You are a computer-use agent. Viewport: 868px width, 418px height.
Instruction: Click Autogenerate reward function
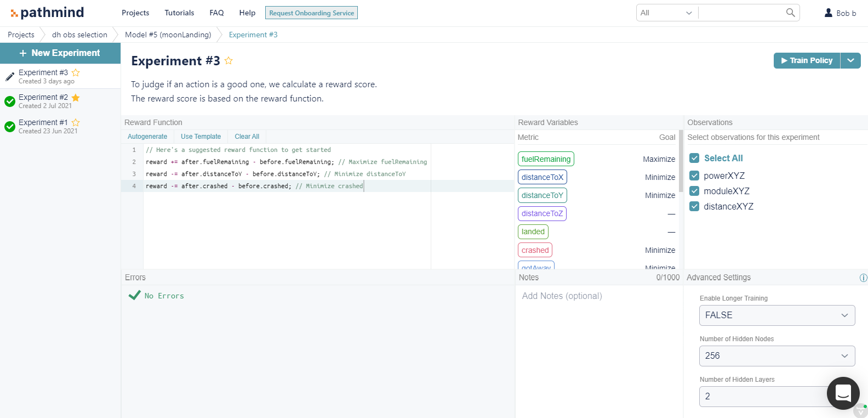[x=147, y=137]
